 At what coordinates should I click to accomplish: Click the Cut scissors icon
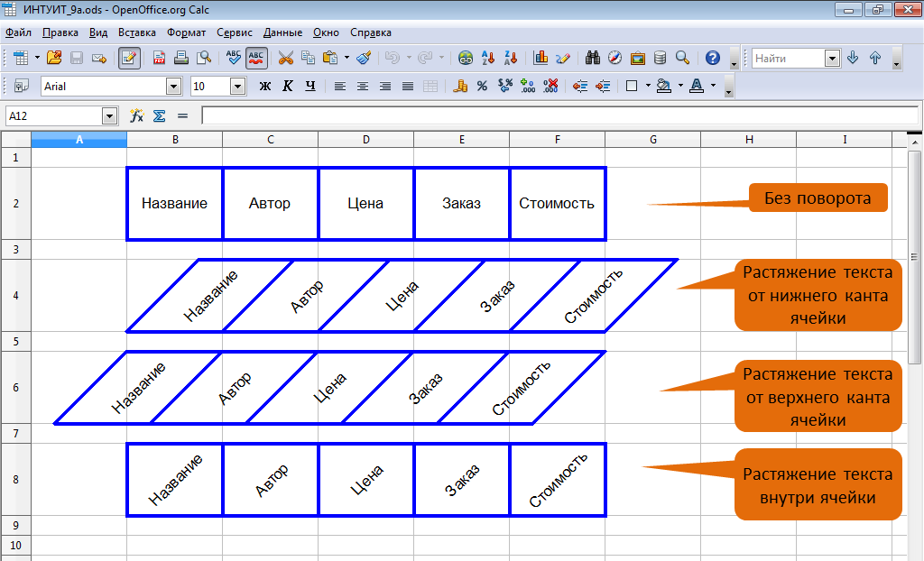point(285,58)
